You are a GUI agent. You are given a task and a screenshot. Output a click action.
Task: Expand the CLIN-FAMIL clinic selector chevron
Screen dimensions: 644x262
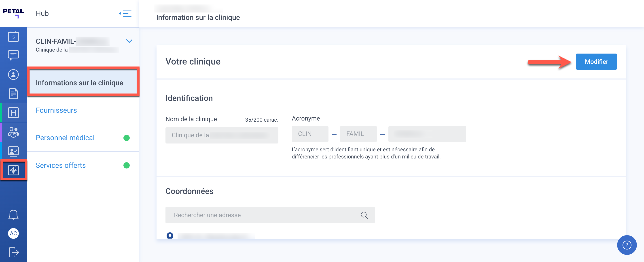[x=129, y=41]
